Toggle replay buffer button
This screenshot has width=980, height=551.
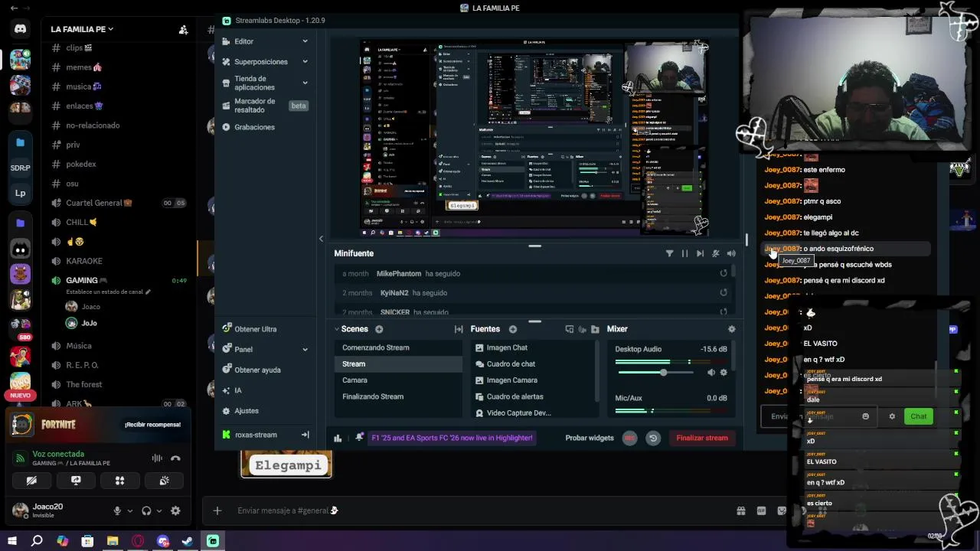coord(653,438)
